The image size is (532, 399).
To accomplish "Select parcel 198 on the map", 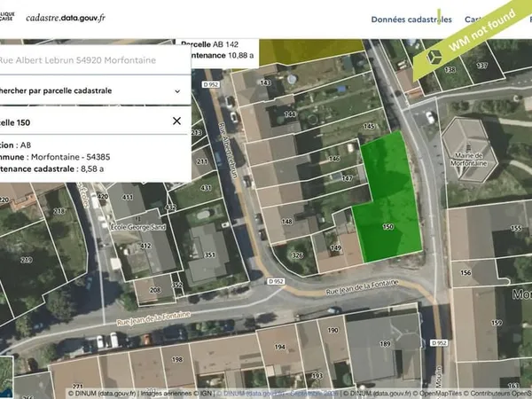I will [x=177, y=359].
